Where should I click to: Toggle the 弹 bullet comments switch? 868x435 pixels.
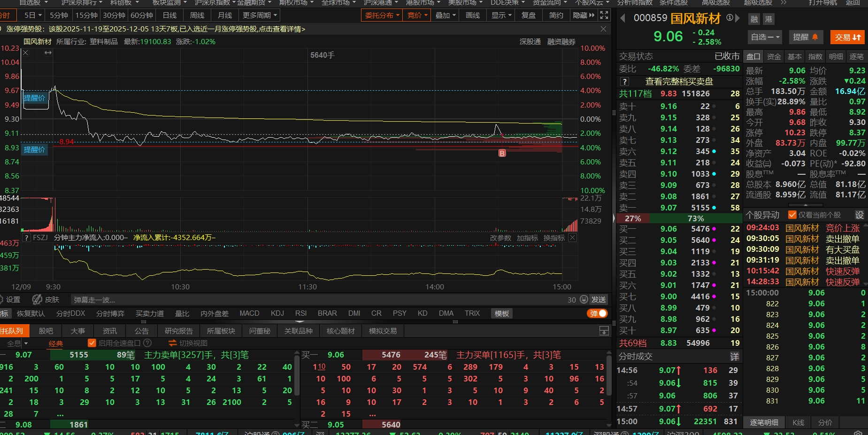[x=597, y=313]
